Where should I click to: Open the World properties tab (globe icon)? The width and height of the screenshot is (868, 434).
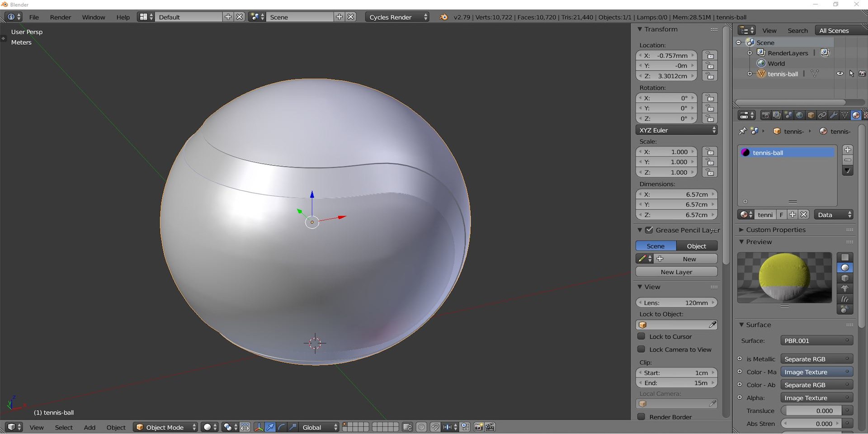pos(799,115)
